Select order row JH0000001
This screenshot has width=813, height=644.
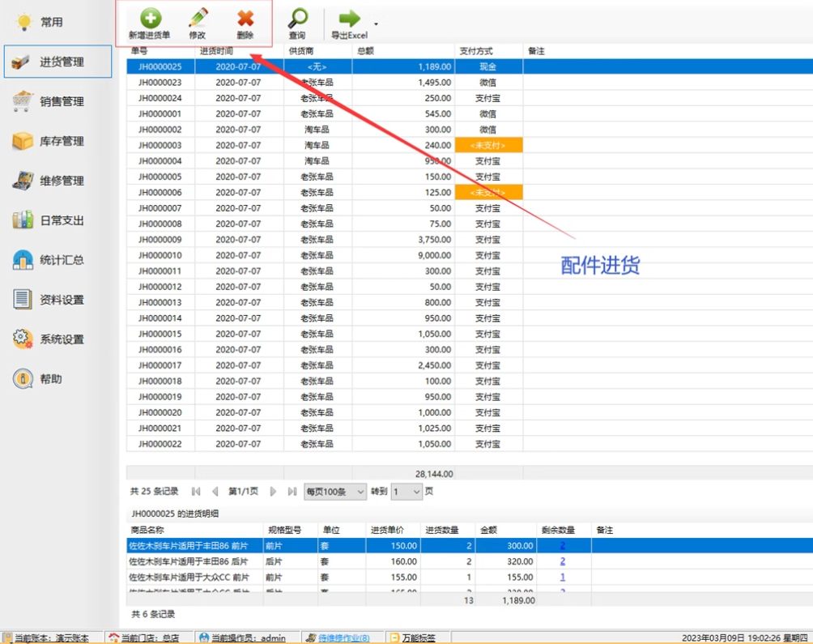pos(470,113)
